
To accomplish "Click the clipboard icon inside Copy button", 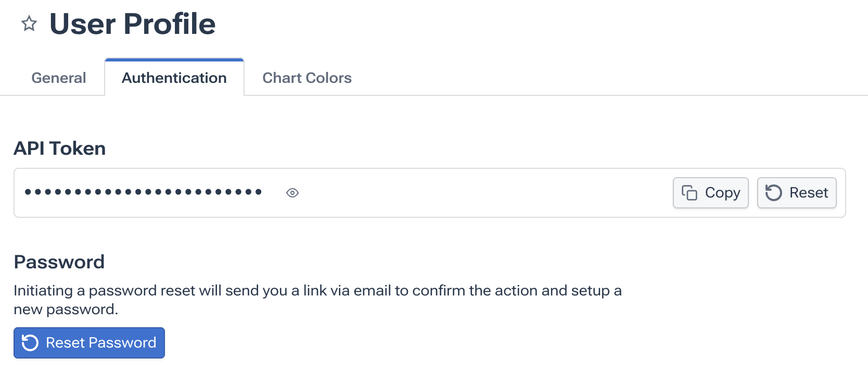I will click(x=690, y=193).
